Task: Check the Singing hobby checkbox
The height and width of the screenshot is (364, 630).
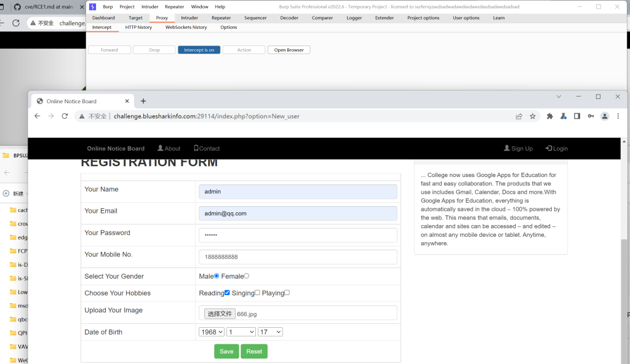Action: click(x=257, y=293)
